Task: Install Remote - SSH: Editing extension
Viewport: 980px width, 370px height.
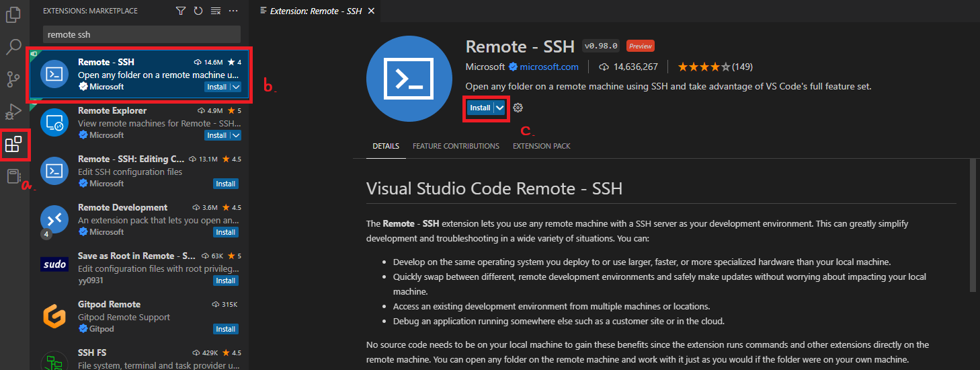Action: click(226, 184)
